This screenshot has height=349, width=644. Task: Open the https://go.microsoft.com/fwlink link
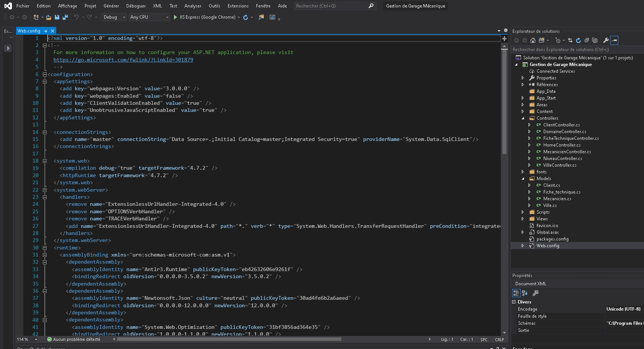click(123, 59)
